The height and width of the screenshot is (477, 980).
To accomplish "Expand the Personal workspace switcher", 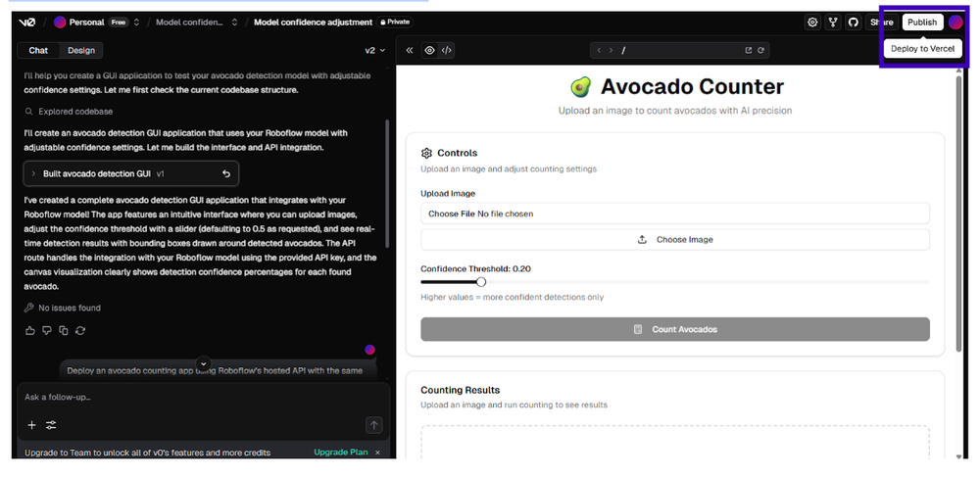I will coord(136,23).
